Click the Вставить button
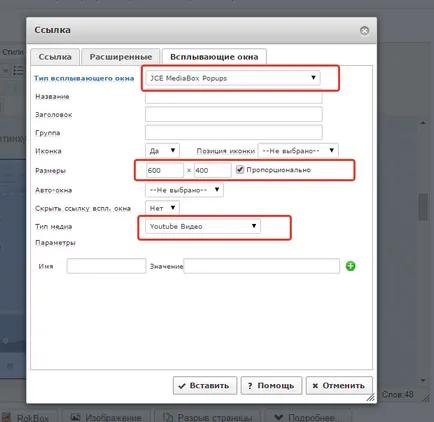The height and width of the screenshot is (422, 434). (x=205, y=386)
